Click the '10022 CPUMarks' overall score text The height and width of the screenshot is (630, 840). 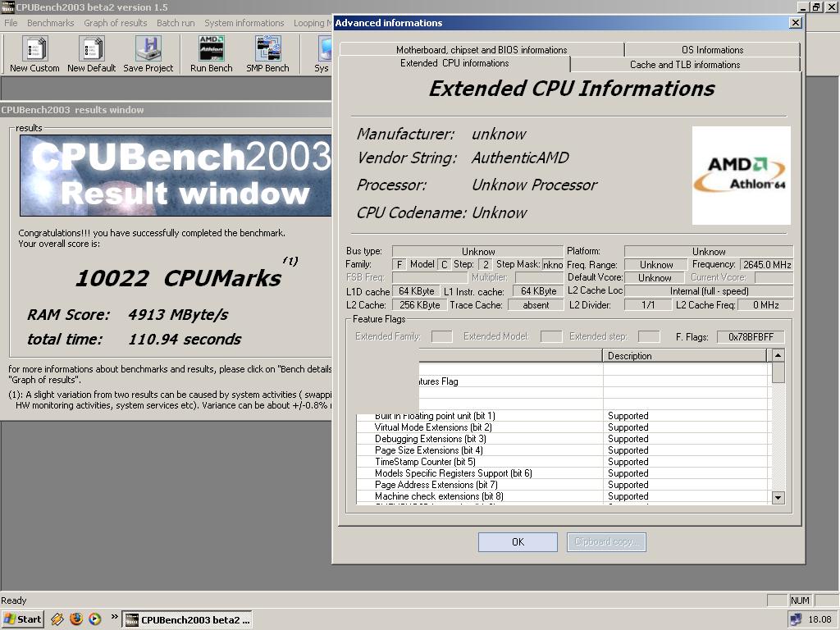(x=178, y=278)
